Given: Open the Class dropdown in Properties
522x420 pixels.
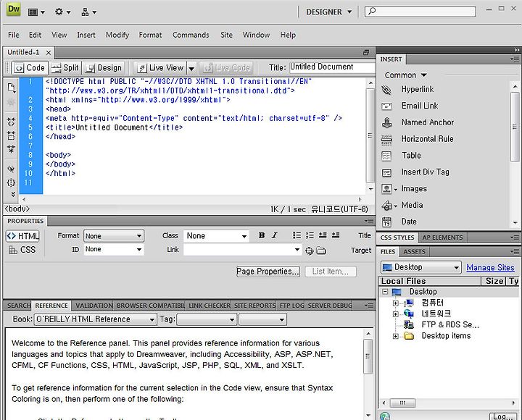Looking at the screenshot, I should (216, 236).
